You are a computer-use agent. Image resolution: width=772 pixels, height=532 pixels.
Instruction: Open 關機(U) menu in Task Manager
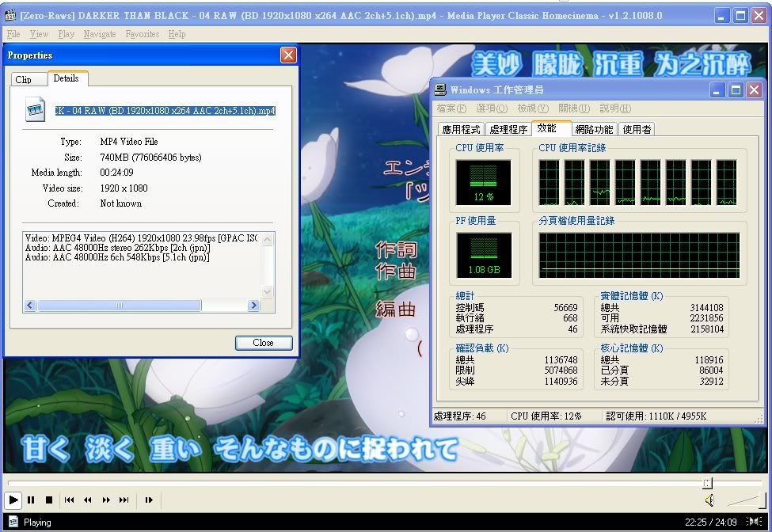click(x=574, y=108)
